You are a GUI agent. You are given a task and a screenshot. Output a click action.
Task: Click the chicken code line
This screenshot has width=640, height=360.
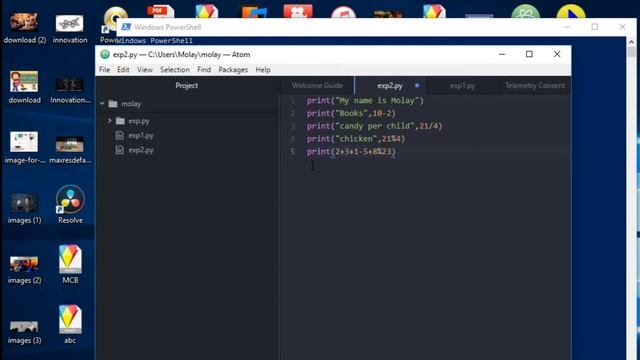pos(356,138)
